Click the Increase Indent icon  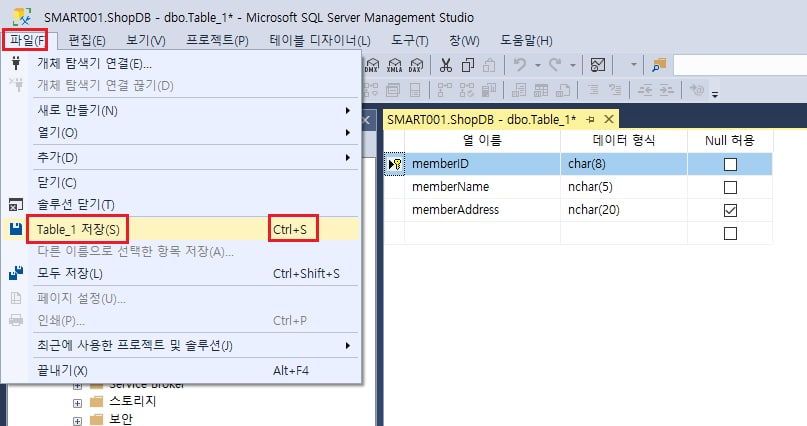[x=666, y=90]
